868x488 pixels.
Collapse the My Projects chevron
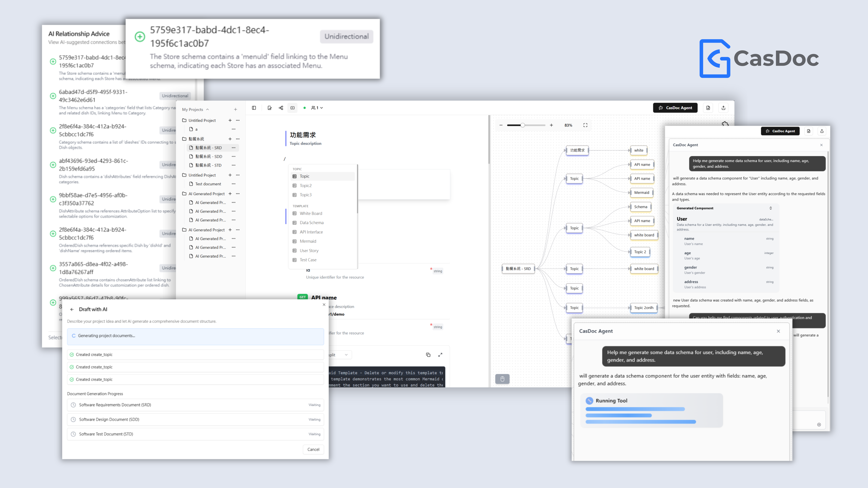click(208, 109)
